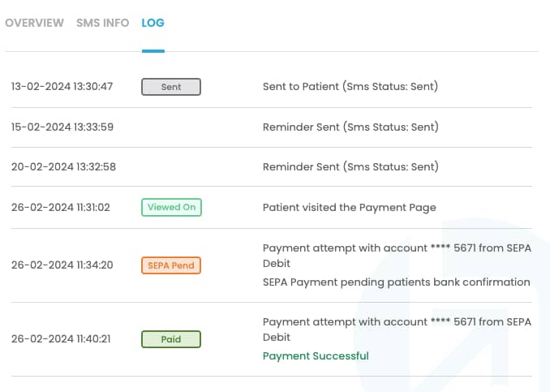Select the 15-02-2024 13:33:59 timestamp
Viewport: 550px width, 392px height.
click(62, 127)
